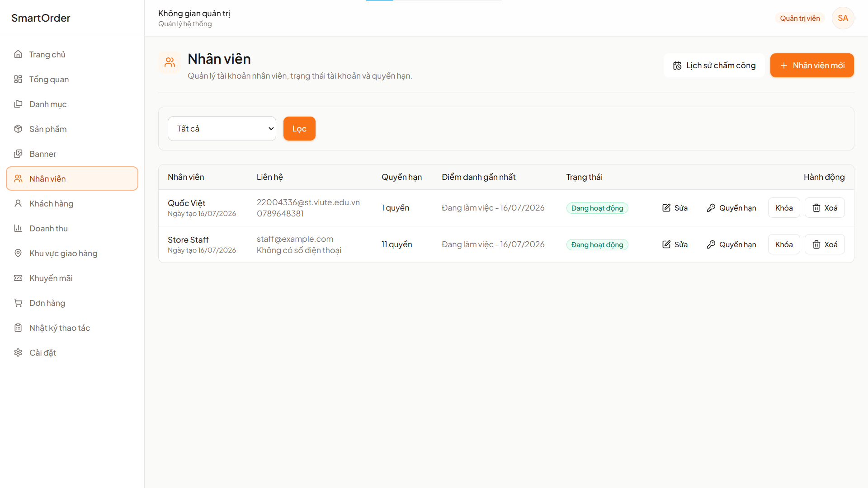The image size is (868, 488).
Task: Lock the Store Staff account with Khóa
Action: point(784,244)
